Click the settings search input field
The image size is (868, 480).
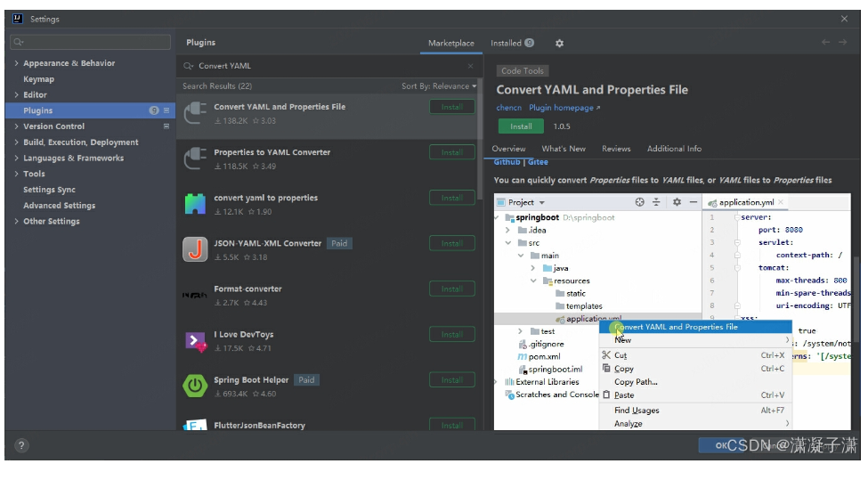tap(90, 42)
